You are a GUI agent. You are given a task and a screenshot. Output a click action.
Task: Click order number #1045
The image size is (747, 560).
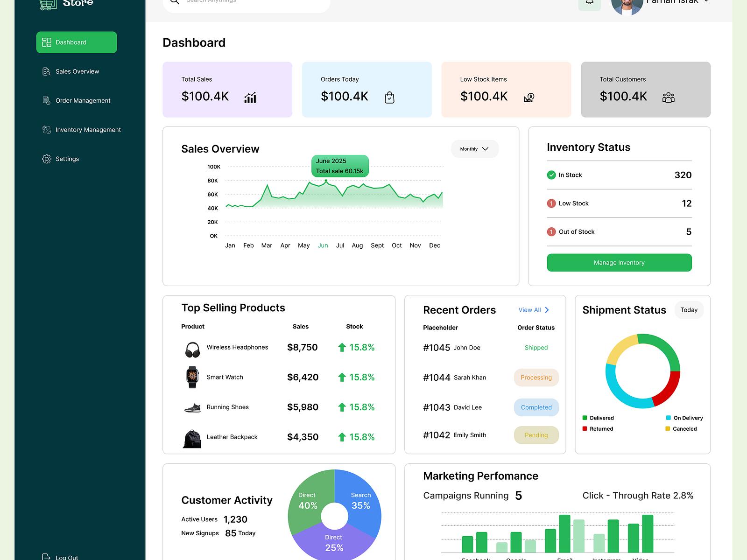coord(437,348)
